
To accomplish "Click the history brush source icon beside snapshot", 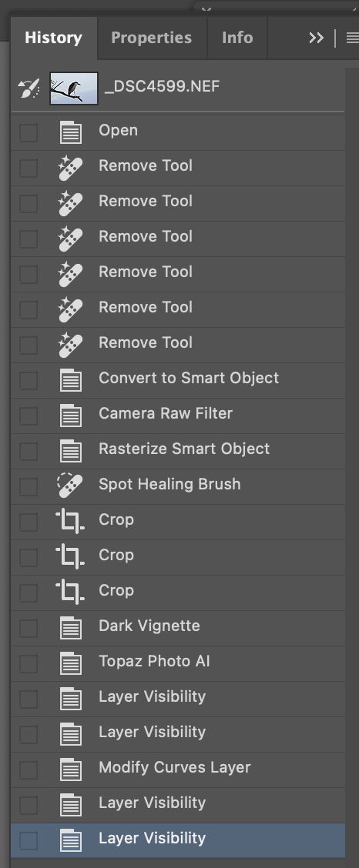I will point(29,88).
